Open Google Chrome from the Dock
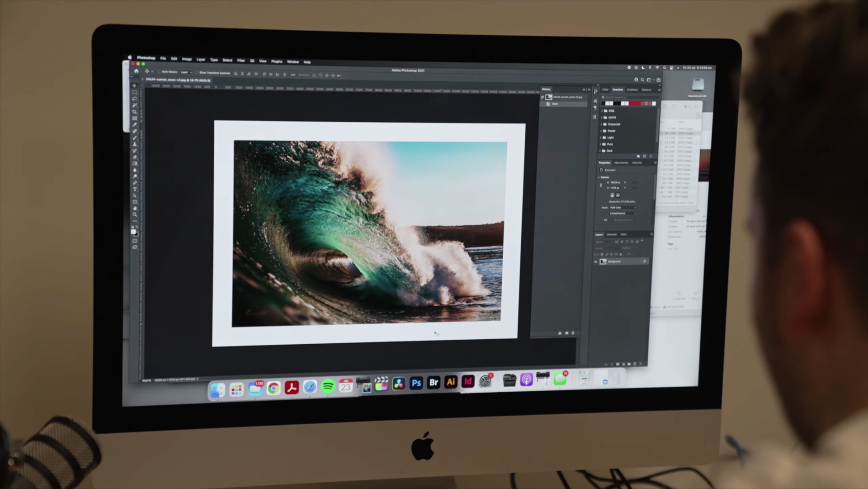The image size is (868, 489). [x=273, y=389]
